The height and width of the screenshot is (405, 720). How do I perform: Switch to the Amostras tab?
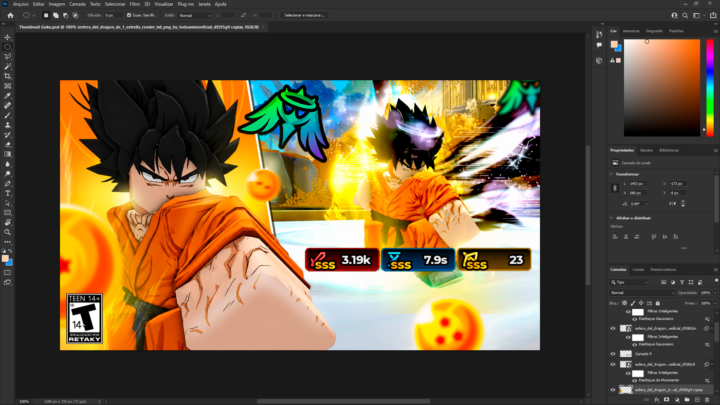[x=631, y=31]
